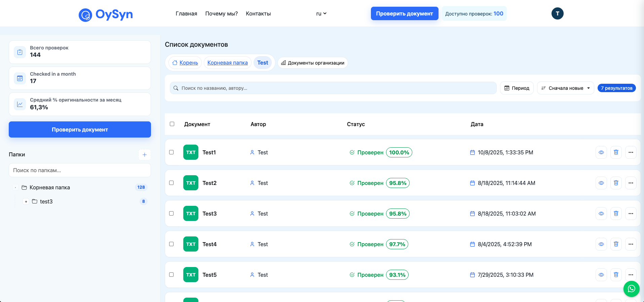Open more options for Test5

coord(631,275)
